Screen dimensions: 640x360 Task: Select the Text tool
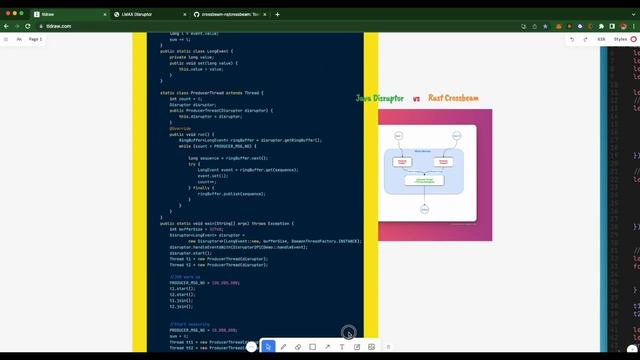click(342, 347)
